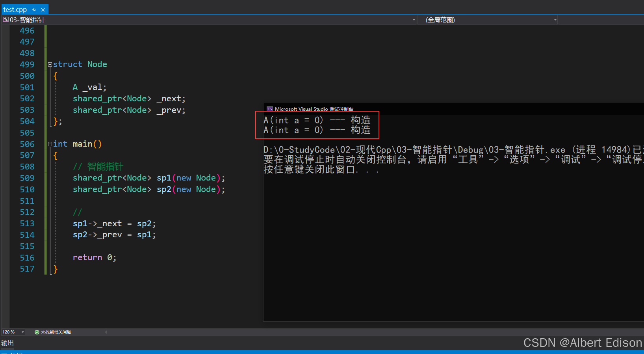Image resolution: width=644 pixels, height=354 pixels.
Task: Click 'sp2(new Node);' on line 510
Action: pos(191,189)
